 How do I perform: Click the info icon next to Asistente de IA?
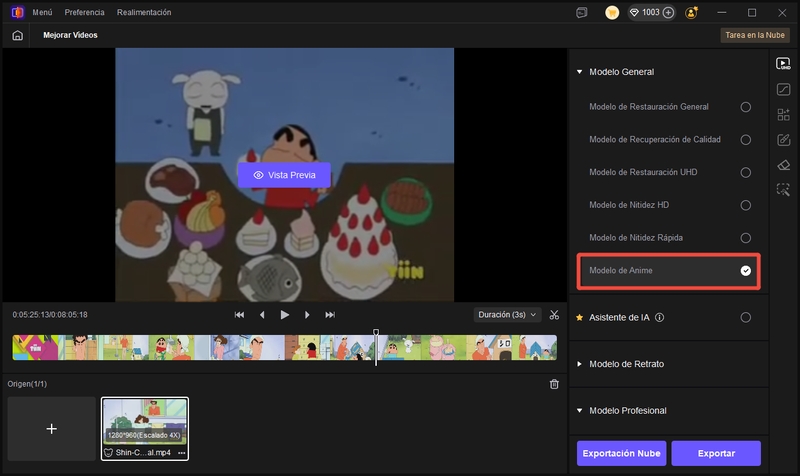(x=659, y=317)
